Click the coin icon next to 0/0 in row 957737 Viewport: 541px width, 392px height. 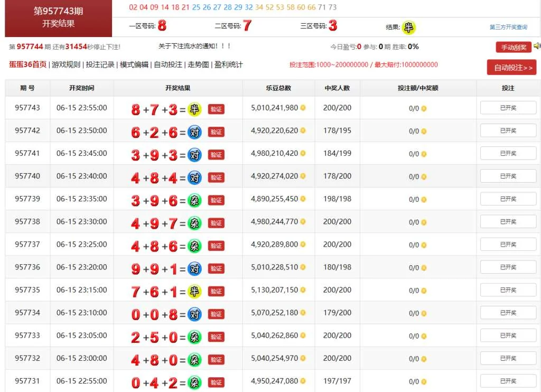pyautogui.click(x=424, y=245)
